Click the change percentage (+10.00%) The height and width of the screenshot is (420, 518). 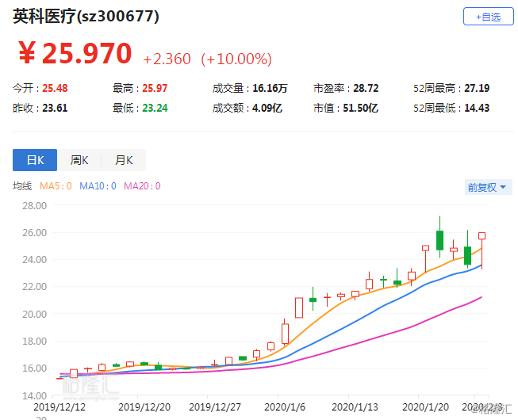pyautogui.click(x=236, y=59)
